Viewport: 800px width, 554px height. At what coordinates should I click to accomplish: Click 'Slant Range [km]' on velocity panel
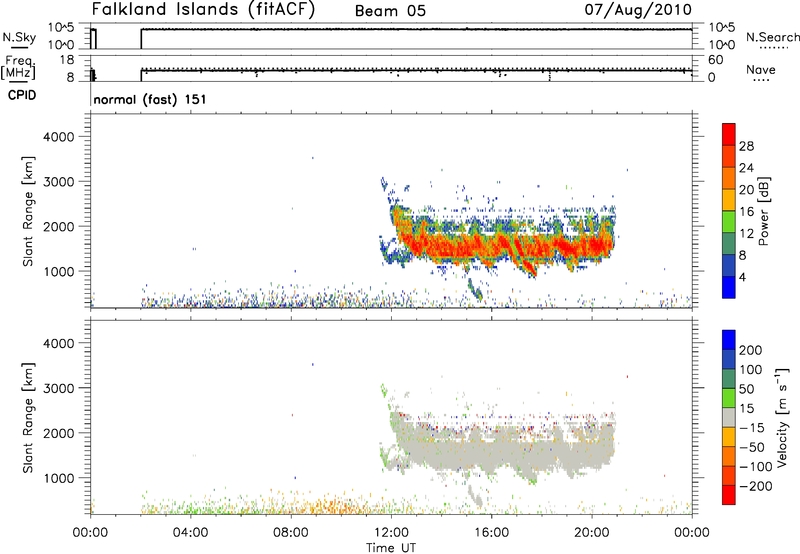[28, 418]
